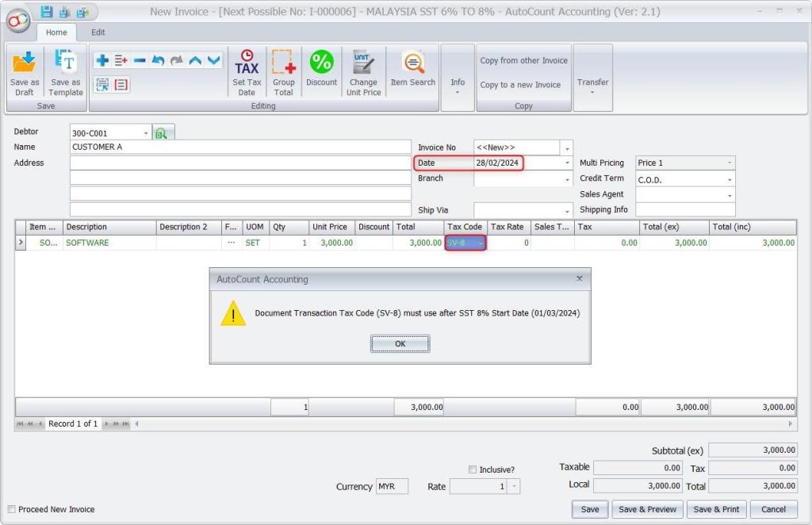The image size is (812, 525).
Task: Remove a row using the minus icon
Action: (x=140, y=59)
